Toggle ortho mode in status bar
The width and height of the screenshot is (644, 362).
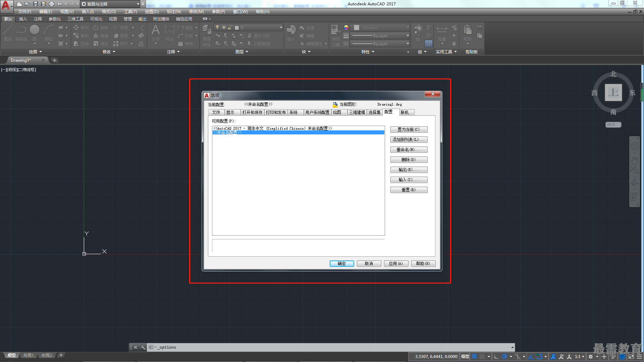pyautogui.click(x=496, y=357)
